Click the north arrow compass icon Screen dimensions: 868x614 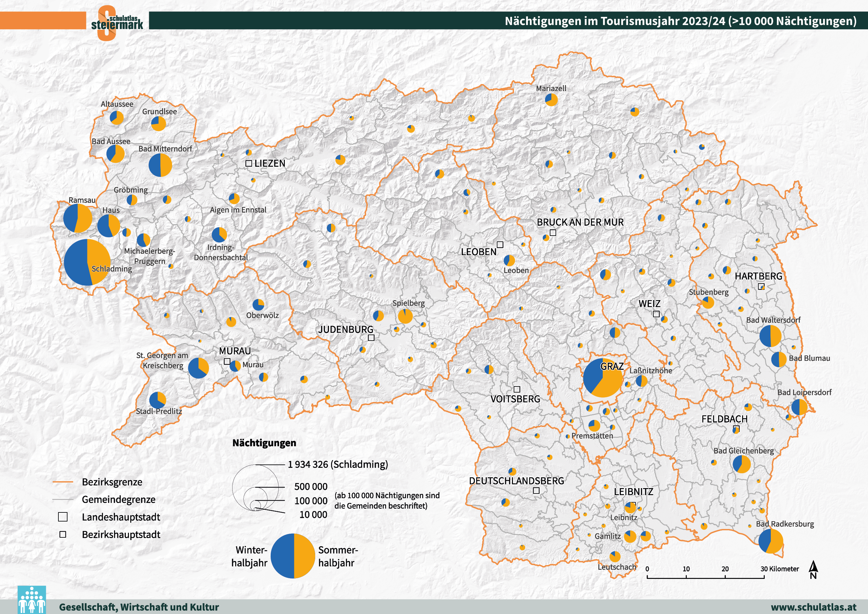813,570
